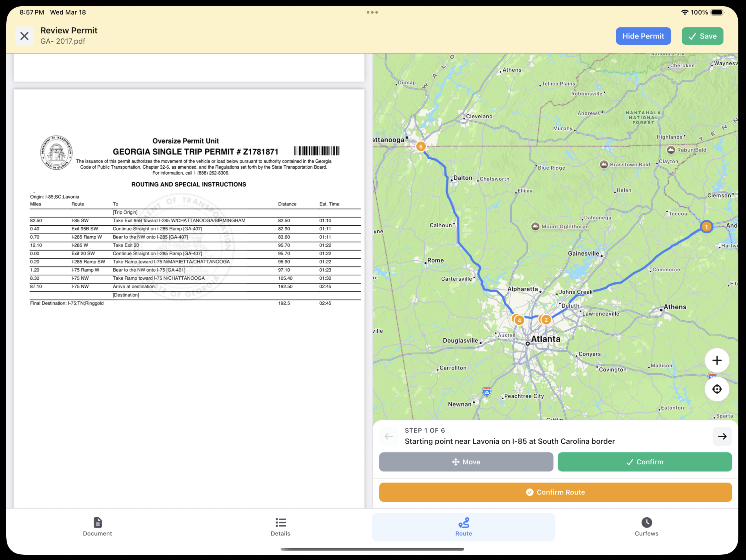Select route waypoint marker 1
The image size is (746, 560).
pos(706,227)
